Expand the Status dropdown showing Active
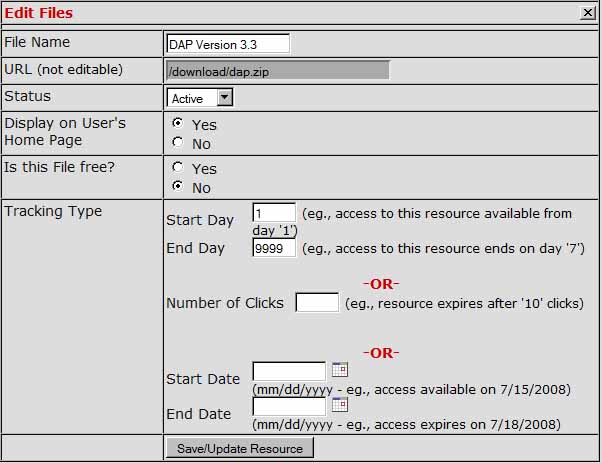602x463 pixels. 224,98
